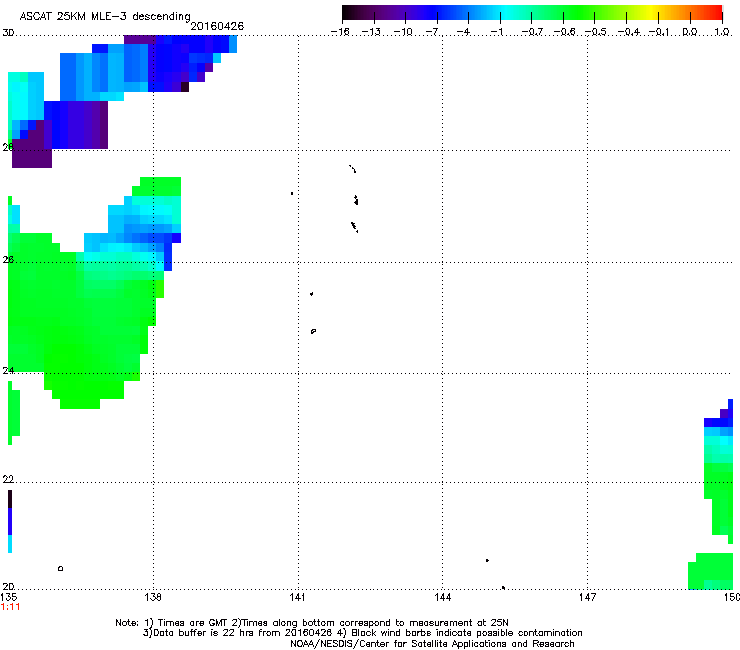
Task: Click the longitude label 144
Action: pos(442,597)
